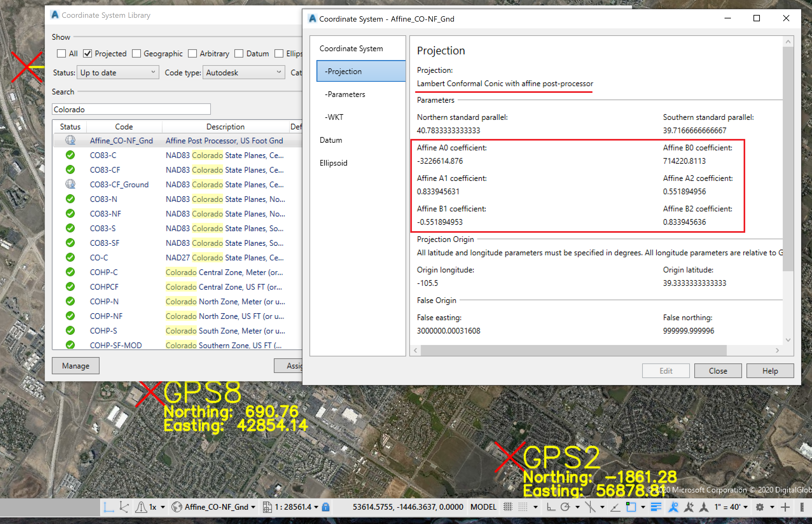Open the customization gear icon on status bar
The width and height of the screenshot is (812, 524).
(x=761, y=507)
